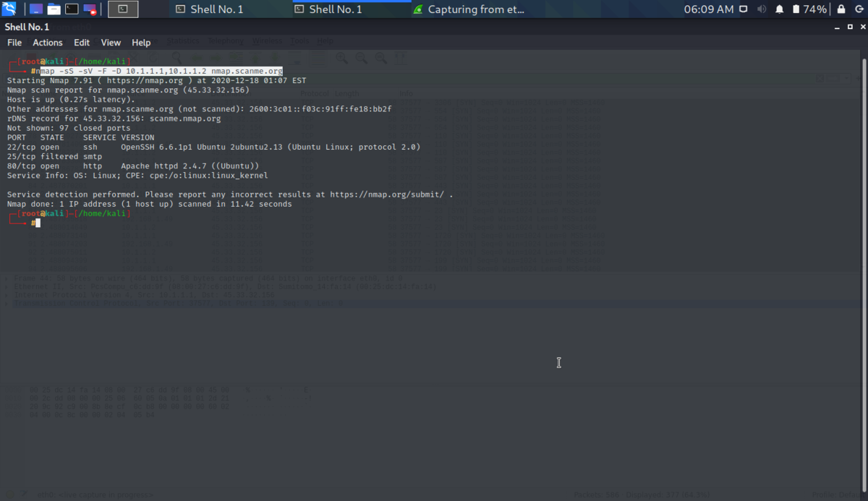Click the Wireshark fin icon in taskbar
Image resolution: width=868 pixels, height=501 pixels.
pos(418,9)
